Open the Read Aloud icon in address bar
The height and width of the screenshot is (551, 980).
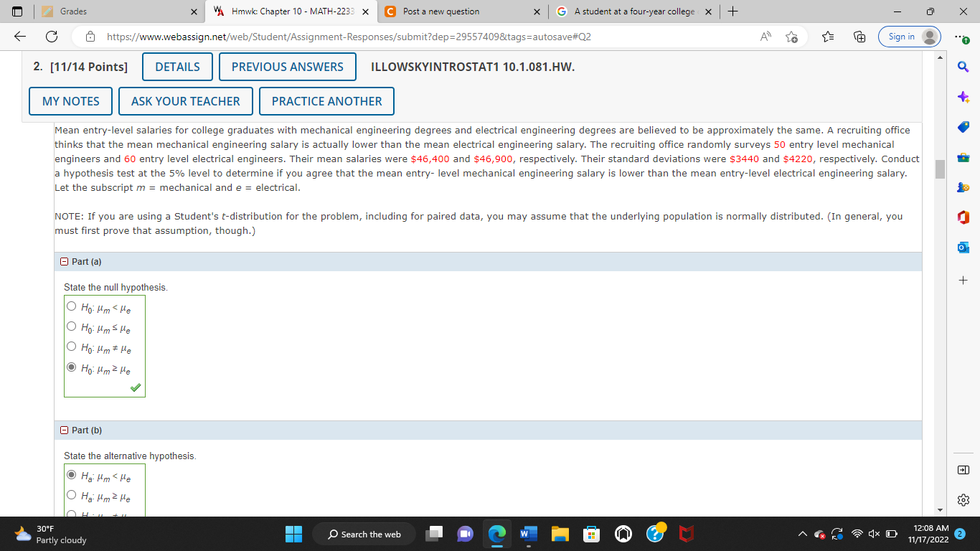(765, 37)
